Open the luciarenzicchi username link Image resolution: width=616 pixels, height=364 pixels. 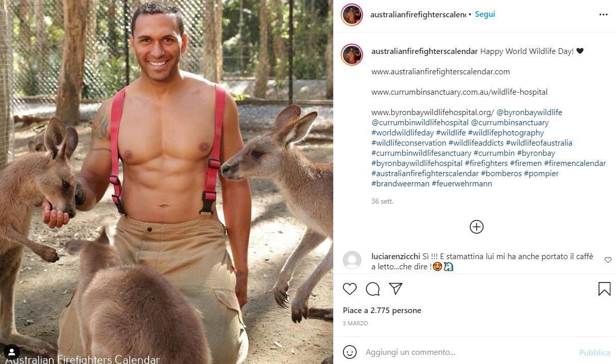pos(396,256)
